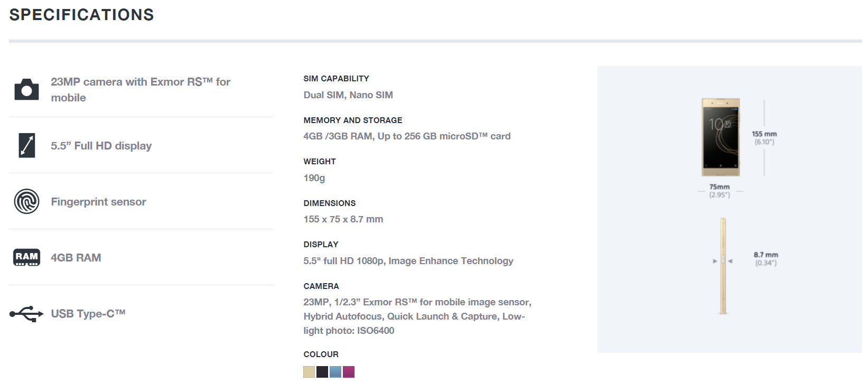Click the fingerprint sensor icon
This screenshot has width=868, height=383.
click(x=26, y=201)
